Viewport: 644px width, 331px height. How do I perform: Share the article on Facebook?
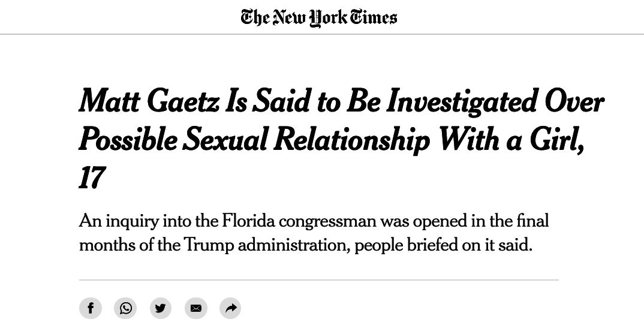tap(91, 308)
